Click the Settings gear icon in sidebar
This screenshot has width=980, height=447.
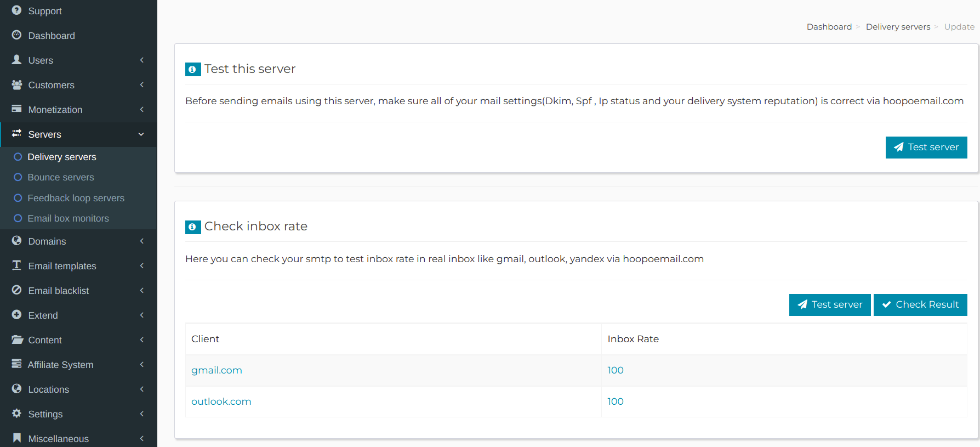[16, 414]
